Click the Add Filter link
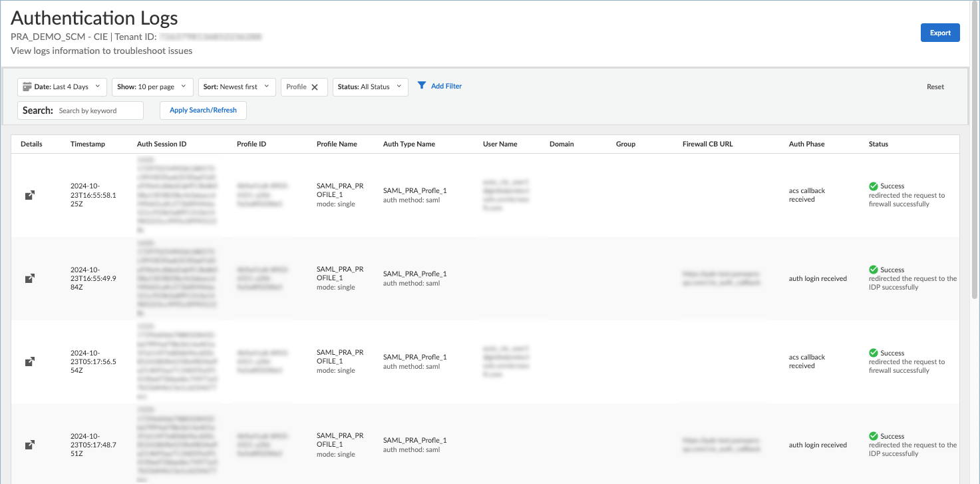The width and height of the screenshot is (980, 484). tap(446, 86)
